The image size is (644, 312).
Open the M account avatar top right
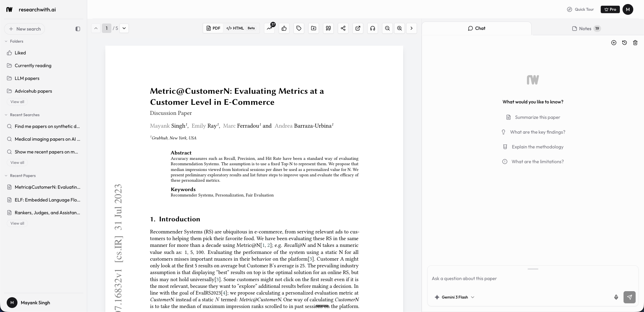pyautogui.click(x=628, y=9)
